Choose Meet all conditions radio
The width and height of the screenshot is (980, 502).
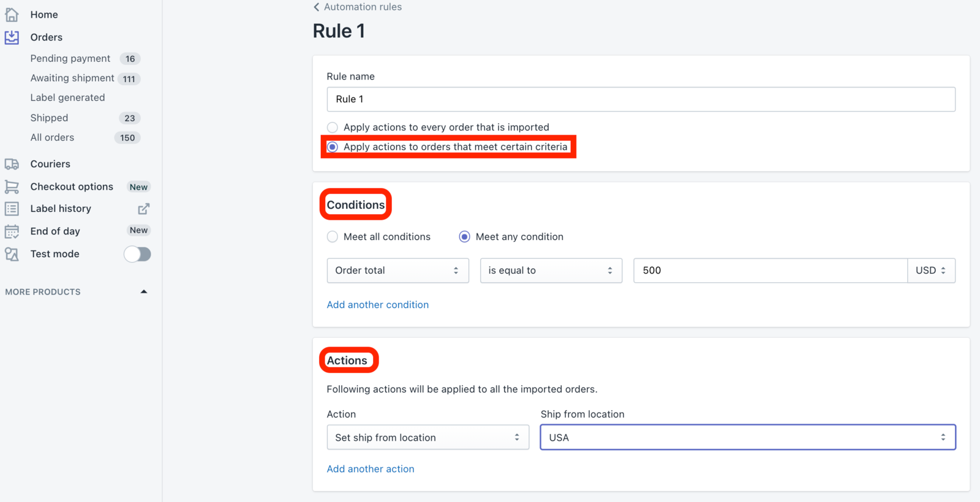tap(332, 237)
